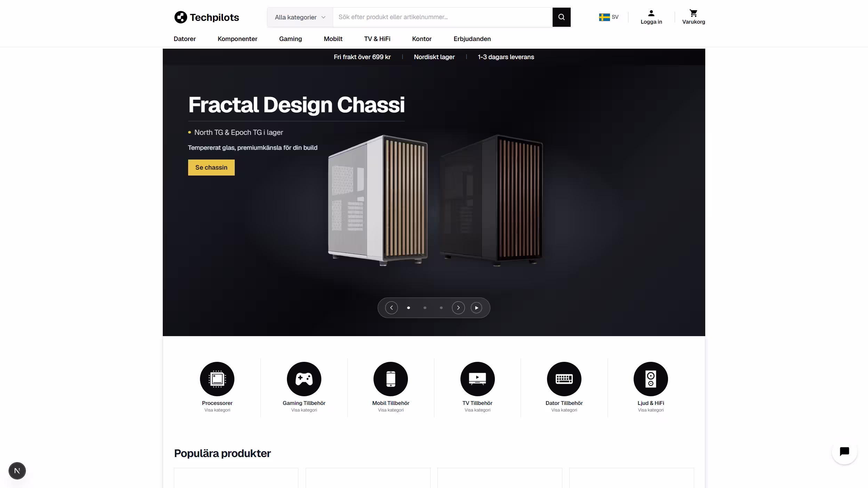
Task: Open the chat bubble widget
Action: (844, 452)
